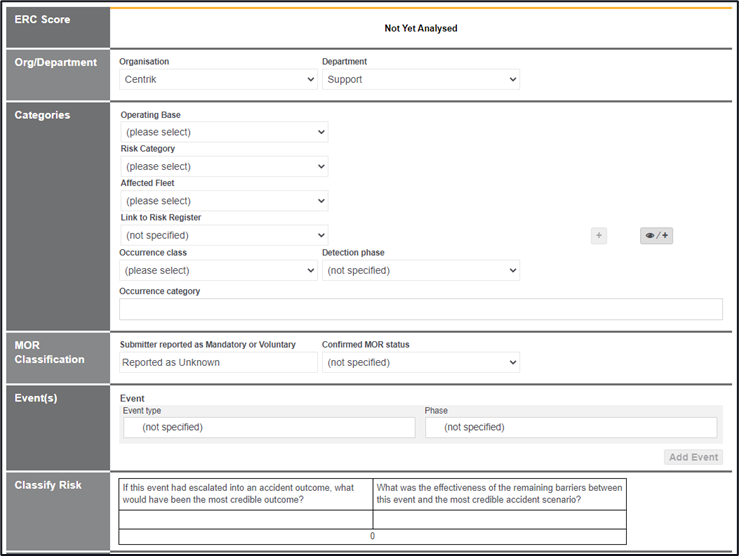Open the Link to Risk Register dropdown
This screenshot has width=739, height=556.
click(223, 236)
